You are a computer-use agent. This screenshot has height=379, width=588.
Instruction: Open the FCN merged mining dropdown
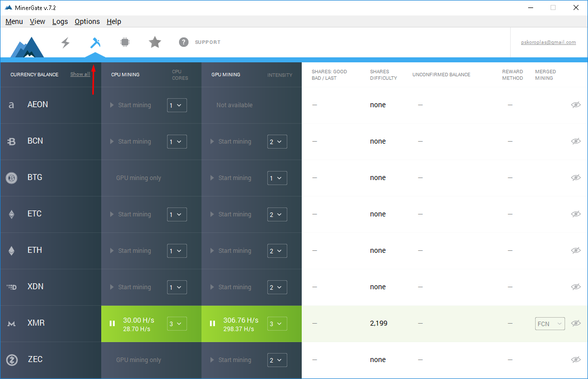tap(550, 324)
